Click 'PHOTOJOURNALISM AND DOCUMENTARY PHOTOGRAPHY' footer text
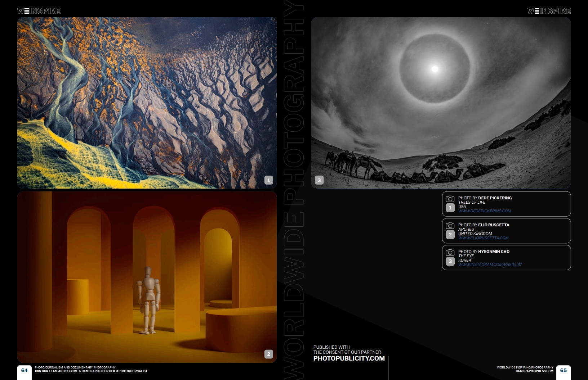This screenshot has width=588, height=380. tap(75, 368)
